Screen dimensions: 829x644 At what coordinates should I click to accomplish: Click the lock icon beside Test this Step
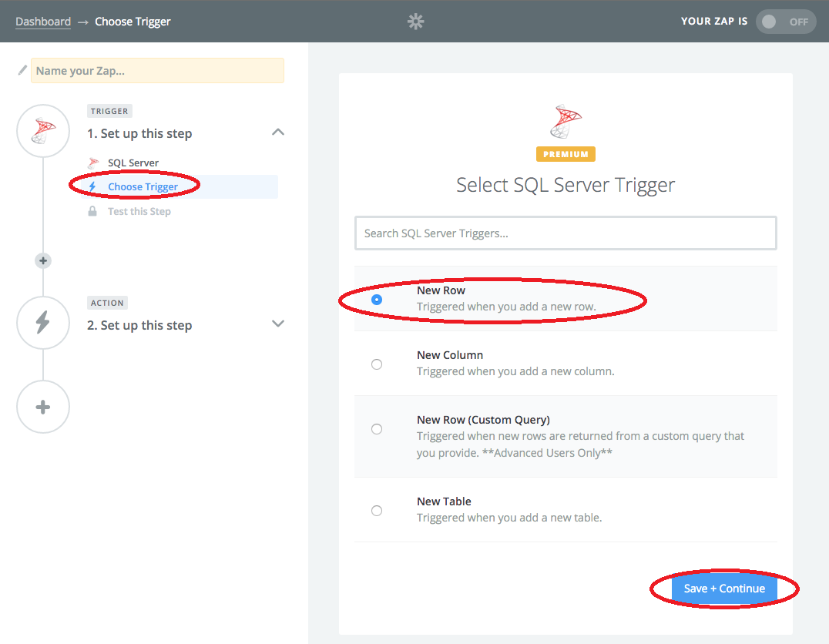(92, 211)
